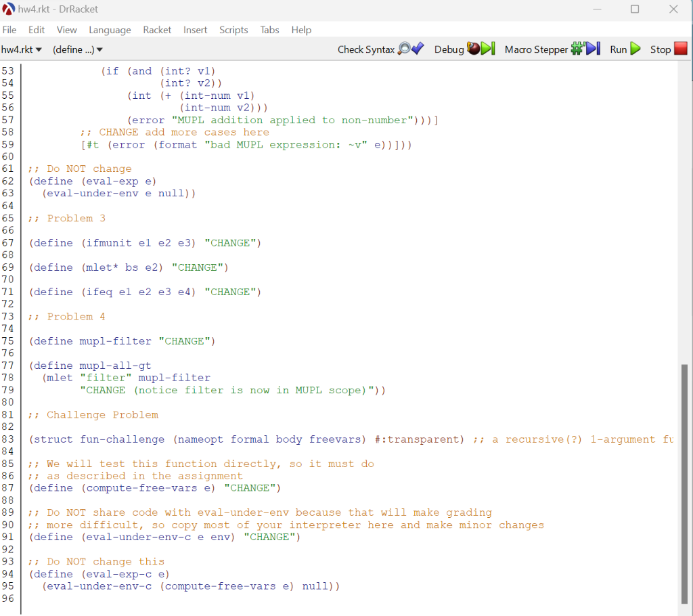Click "fun-challenge" struct name
The width and height of the screenshot is (693, 616).
coord(122,439)
